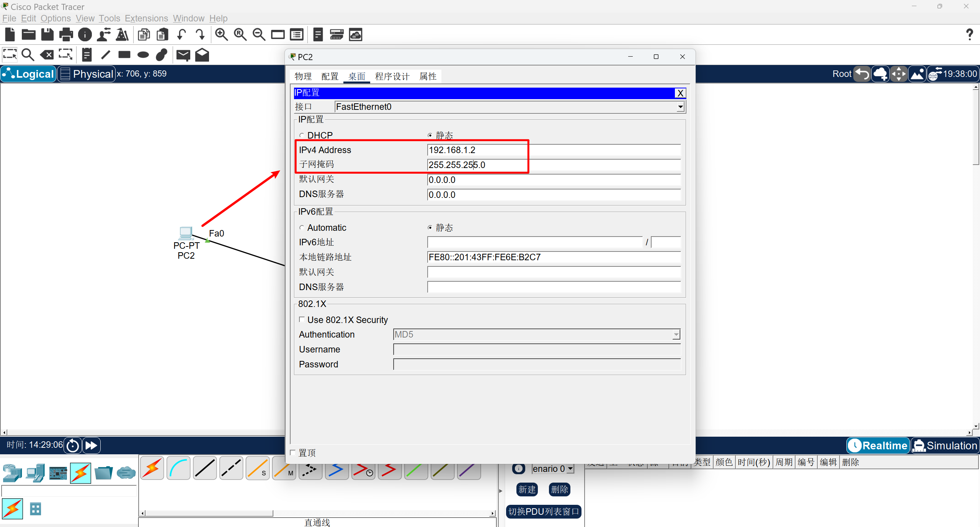This screenshot has height=527, width=980.
Task: Click the 子网掩码 input field
Action: pyautogui.click(x=554, y=165)
